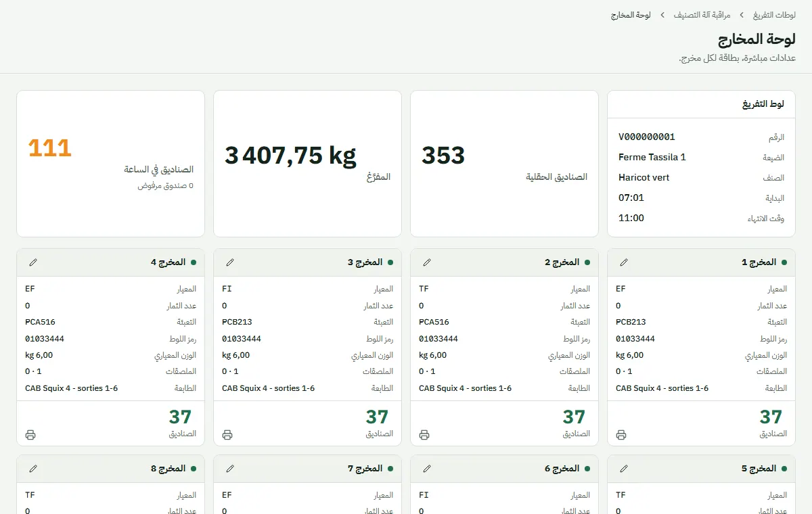
Task: Click the edit pencil on المخرج 5 card
Action: [x=624, y=469]
